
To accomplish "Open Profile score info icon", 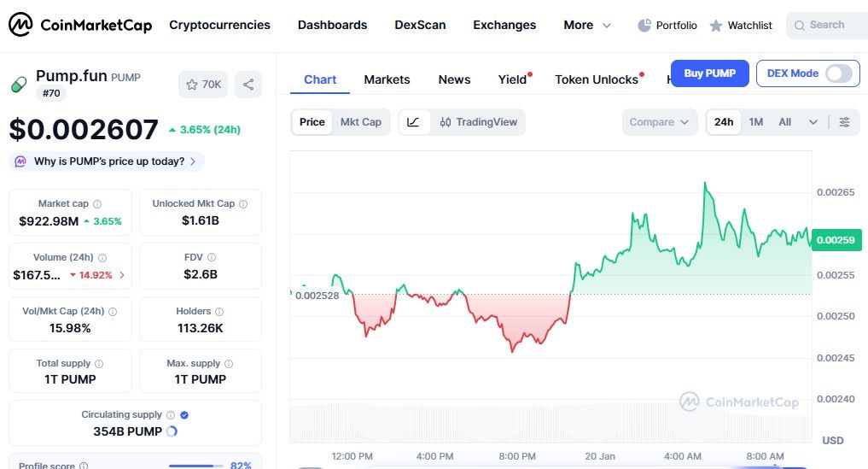I will tap(84, 466).
